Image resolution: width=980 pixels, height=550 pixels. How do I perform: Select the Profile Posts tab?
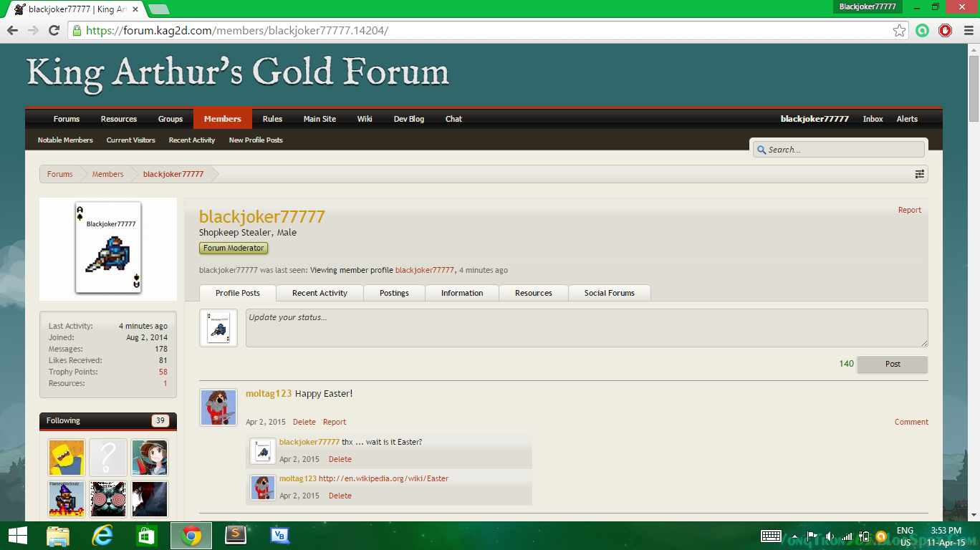pos(237,293)
